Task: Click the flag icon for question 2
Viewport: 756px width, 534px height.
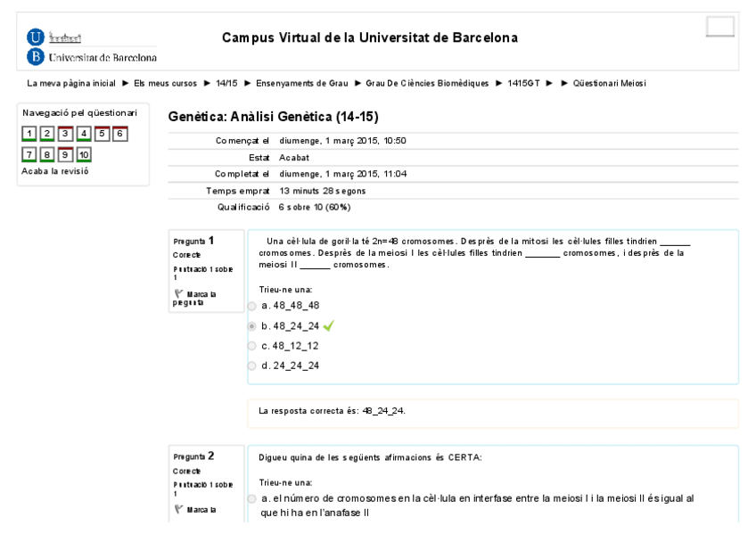Action: [179, 509]
